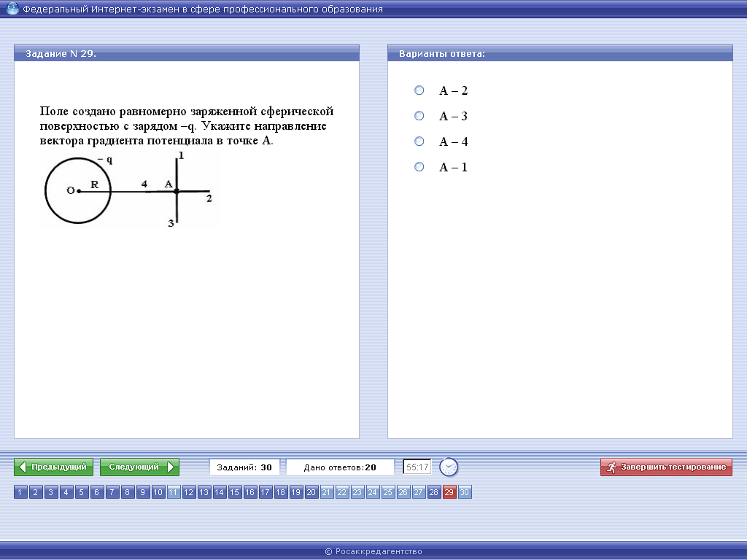This screenshot has height=560, width=747.
Task: Jump to question 17
Action: pyautogui.click(x=265, y=492)
